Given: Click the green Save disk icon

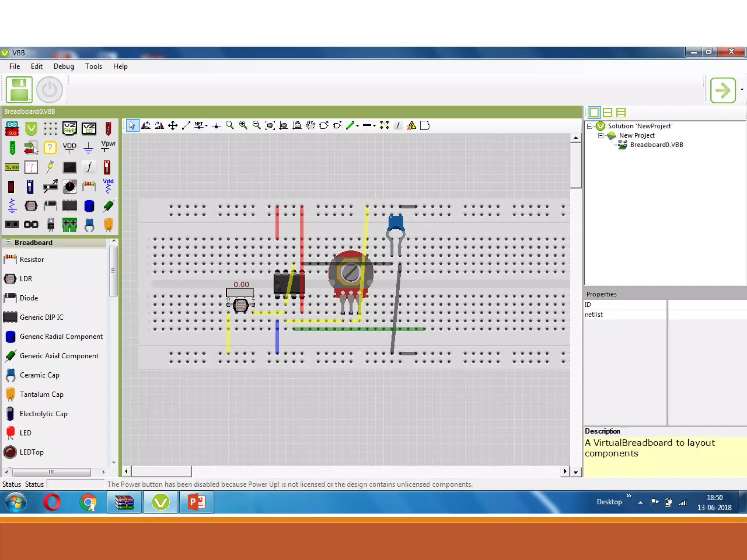Looking at the screenshot, I should [19, 90].
